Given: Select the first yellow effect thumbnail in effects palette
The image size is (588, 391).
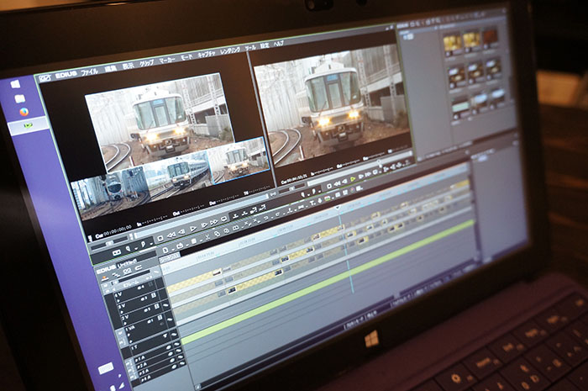Looking at the screenshot, I should click(x=452, y=43).
